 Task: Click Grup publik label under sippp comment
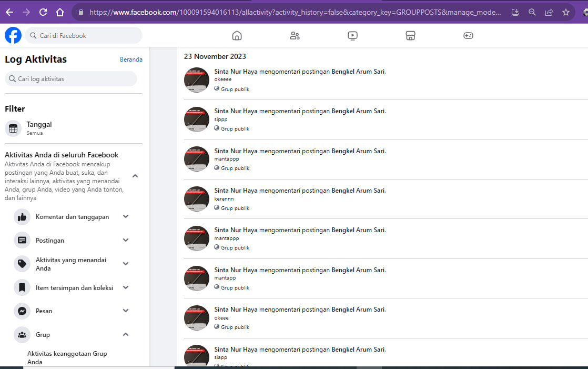tap(235, 129)
